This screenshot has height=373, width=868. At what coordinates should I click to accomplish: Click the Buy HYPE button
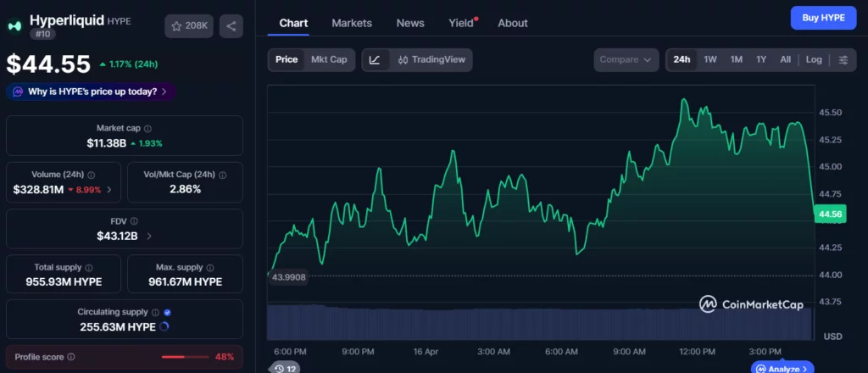coord(823,18)
